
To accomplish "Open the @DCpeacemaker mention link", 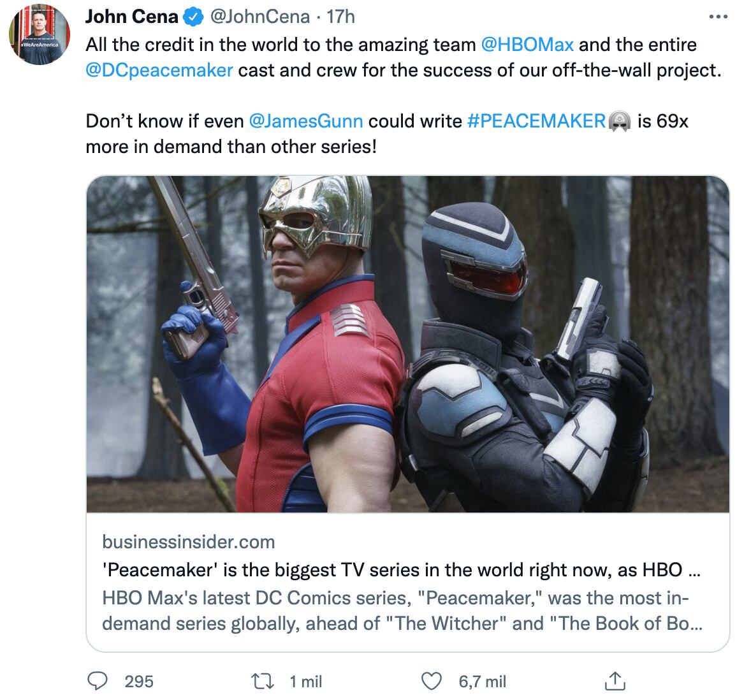I will click(159, 70).
